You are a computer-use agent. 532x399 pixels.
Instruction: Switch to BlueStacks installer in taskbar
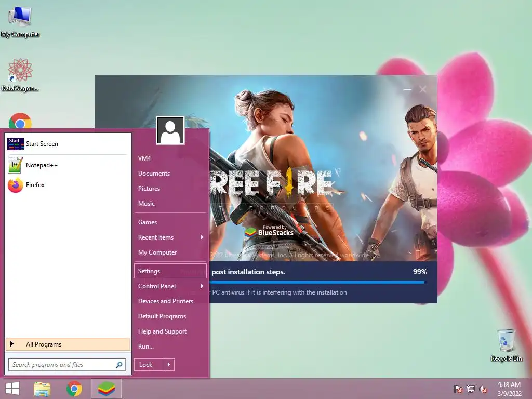[107, 389]
